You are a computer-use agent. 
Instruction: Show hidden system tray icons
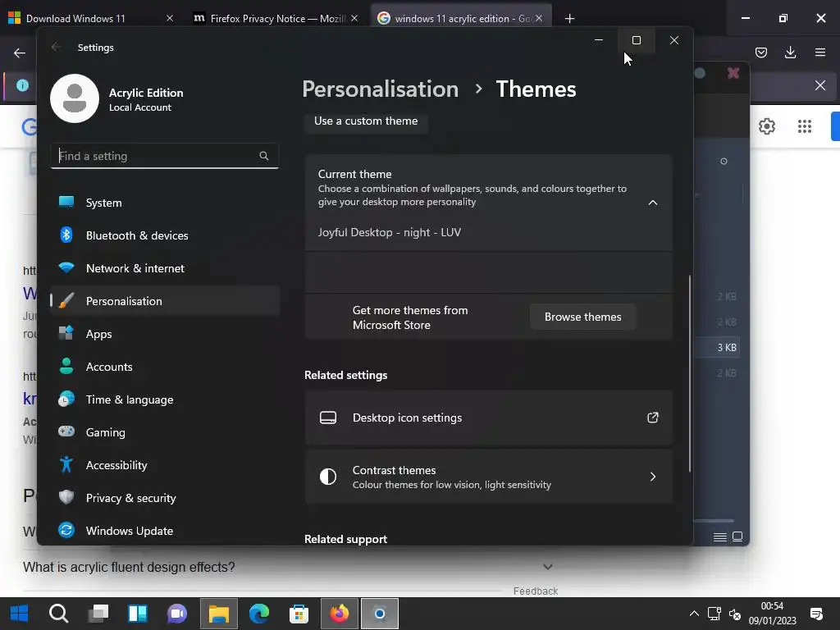click(x=694, y=614)
